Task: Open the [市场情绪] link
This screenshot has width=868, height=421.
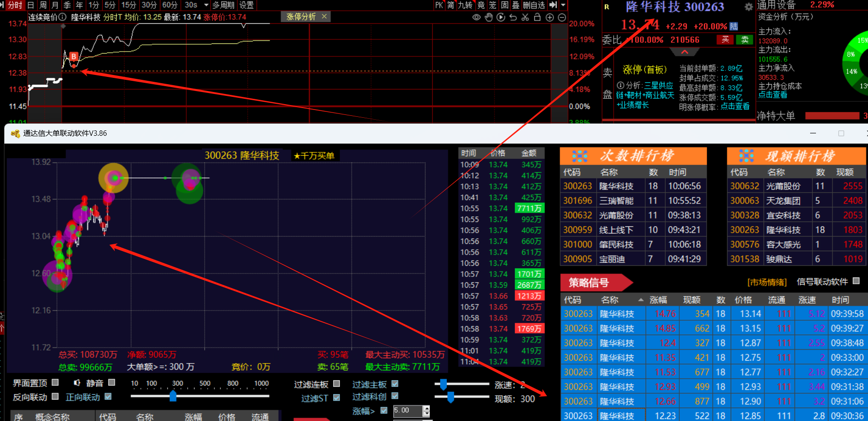Action: pos(767,282)
